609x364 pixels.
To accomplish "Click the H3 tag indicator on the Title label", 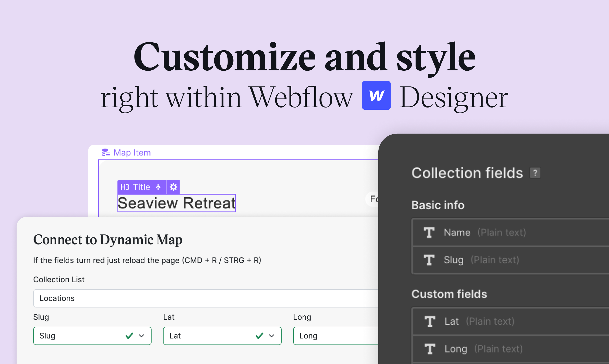I will click(x=125, y=187).
